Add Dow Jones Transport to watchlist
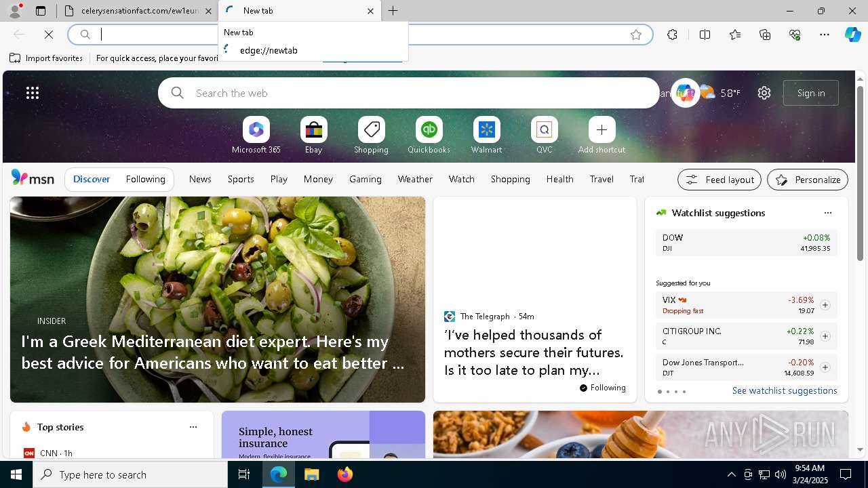 (825, 367)
